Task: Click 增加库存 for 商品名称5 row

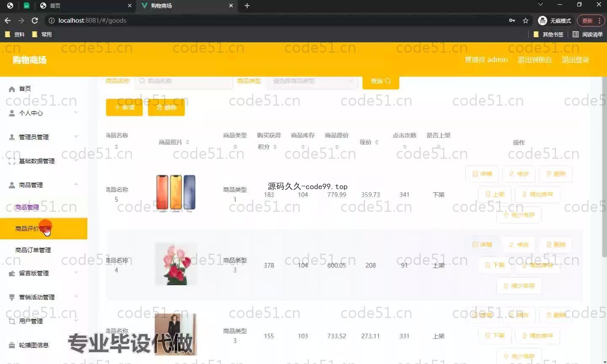Action: 537,194
